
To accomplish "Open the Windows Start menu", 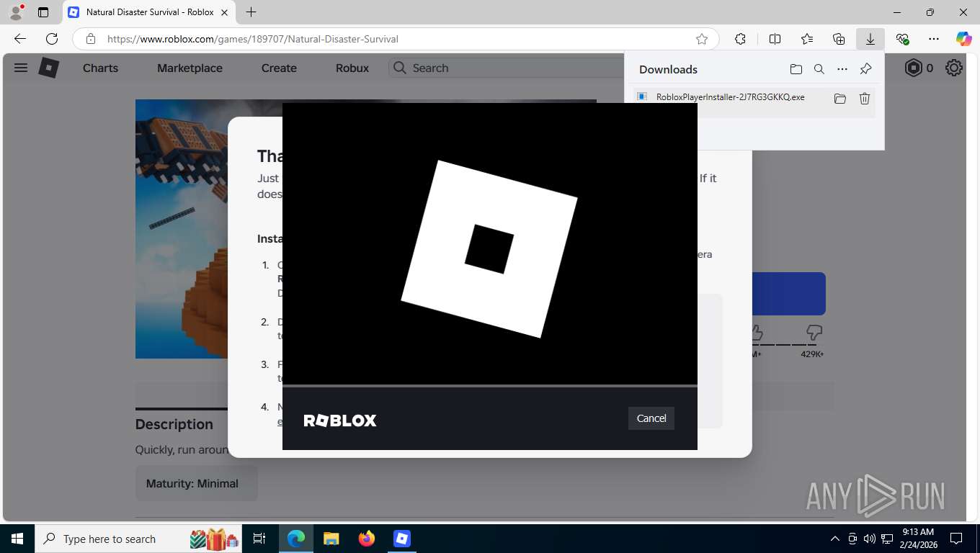I will pos(17,539).
